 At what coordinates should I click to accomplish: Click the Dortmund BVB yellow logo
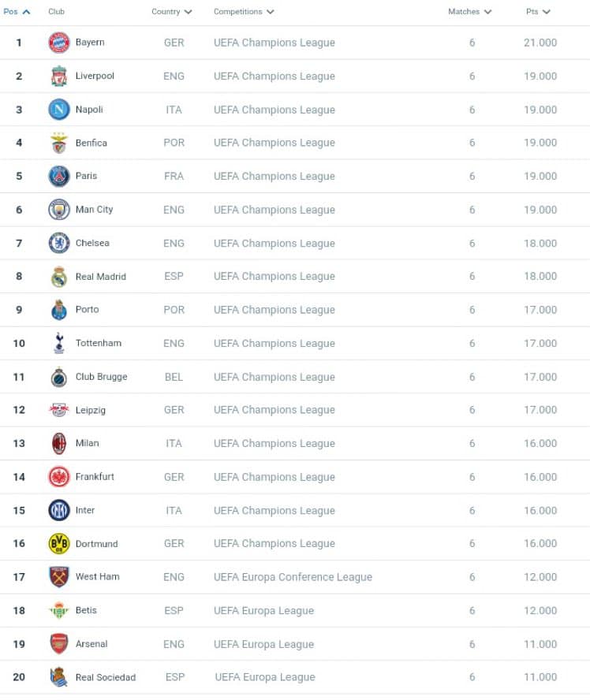click(58, 543)
